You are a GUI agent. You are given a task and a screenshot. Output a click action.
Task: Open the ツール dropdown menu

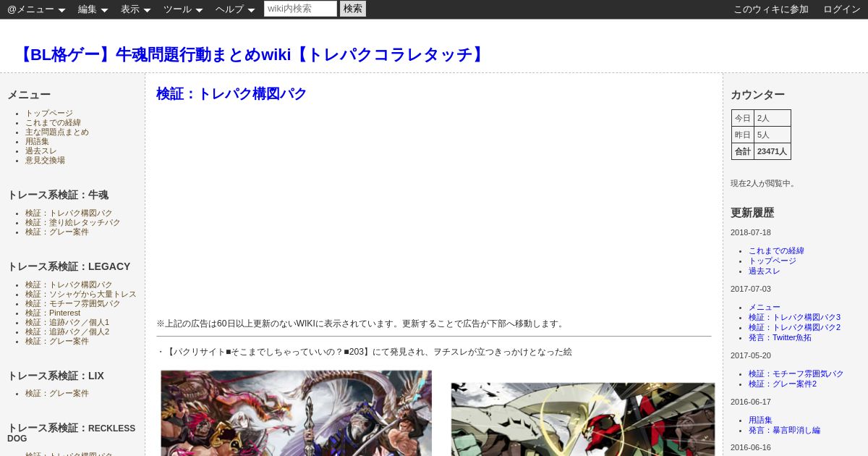[x=183, y=9]
